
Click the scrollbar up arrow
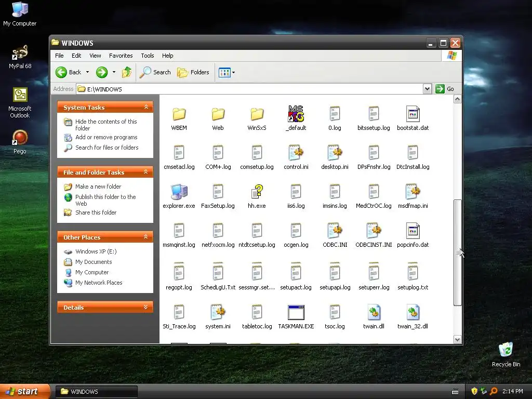tap(457, 99)
